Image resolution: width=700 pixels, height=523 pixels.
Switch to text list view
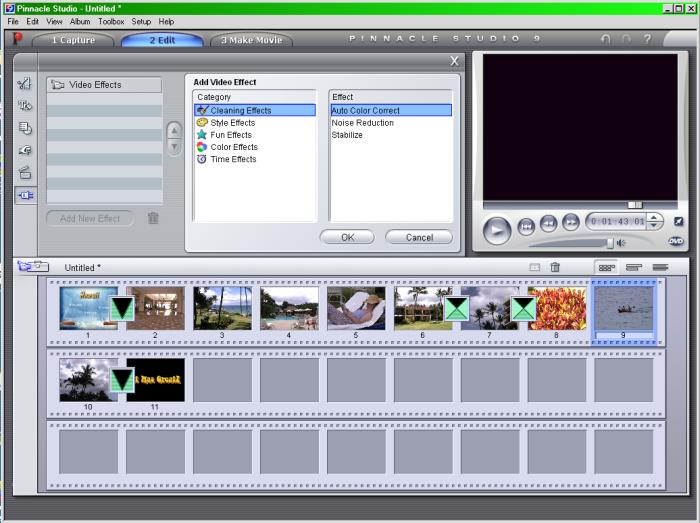click(x=660, y=267)
